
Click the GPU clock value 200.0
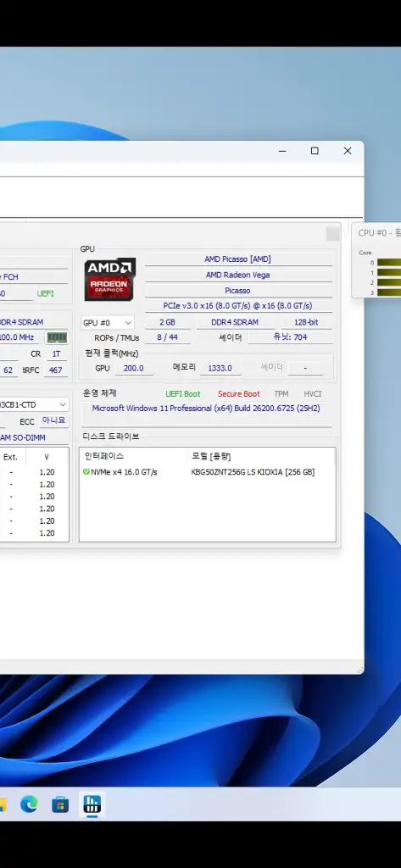click(x=133, y=368)
